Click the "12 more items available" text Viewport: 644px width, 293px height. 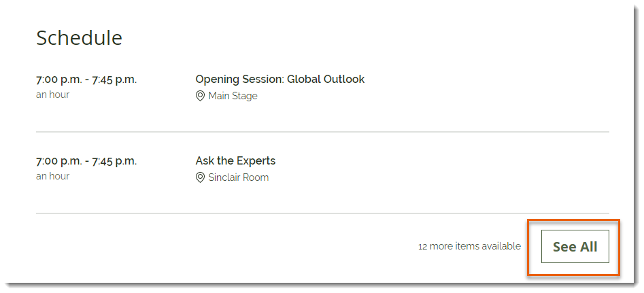coord(469,246)
